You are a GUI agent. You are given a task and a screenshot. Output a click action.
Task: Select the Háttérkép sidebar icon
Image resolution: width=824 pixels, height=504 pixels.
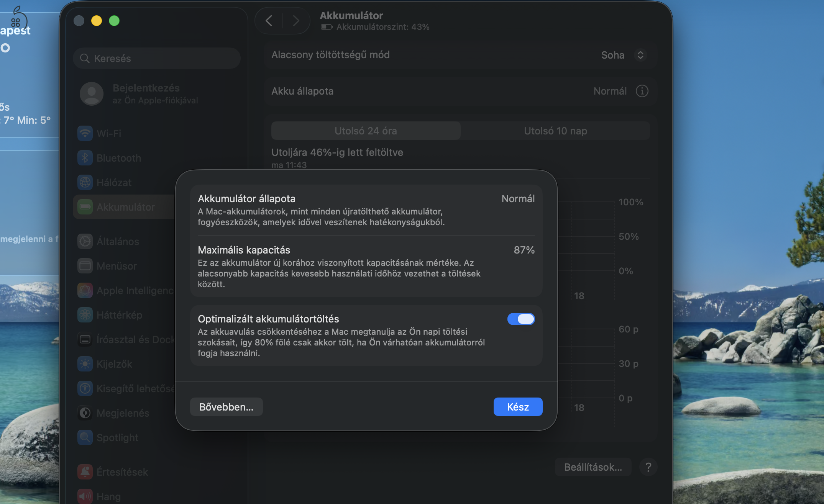coord(85,315)
